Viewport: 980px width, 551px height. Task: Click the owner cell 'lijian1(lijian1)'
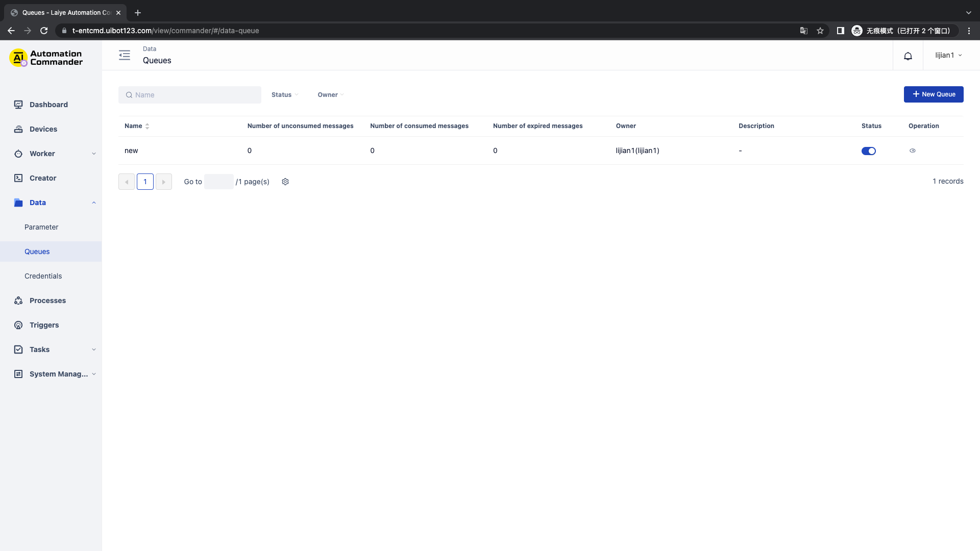click(638, 151)
